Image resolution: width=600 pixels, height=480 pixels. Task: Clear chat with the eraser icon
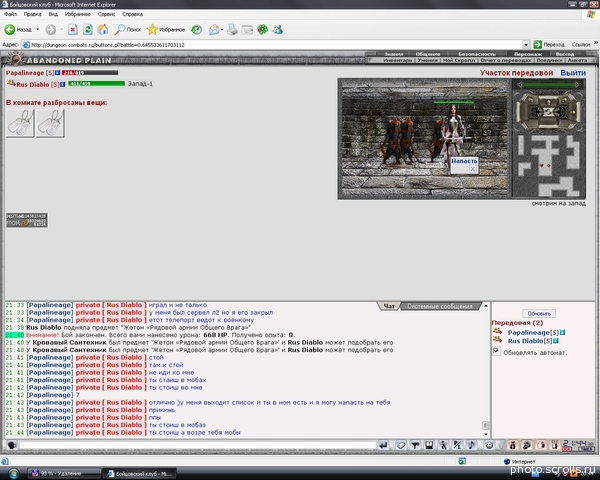[x=401, y=445]
